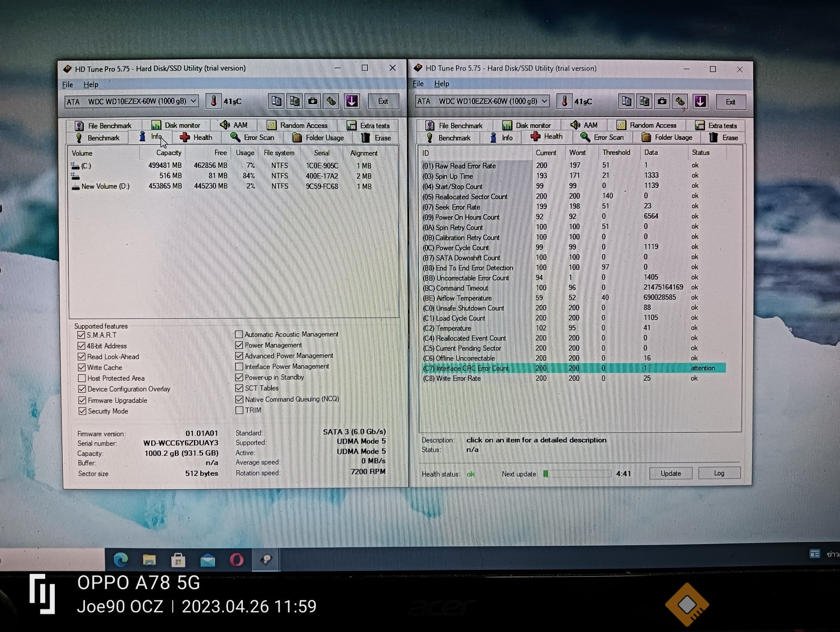Toggle Automatic Acoustic Management checkbox
Image resolution: width=840 pixels, height=632 pixels.
click(239, 334)
